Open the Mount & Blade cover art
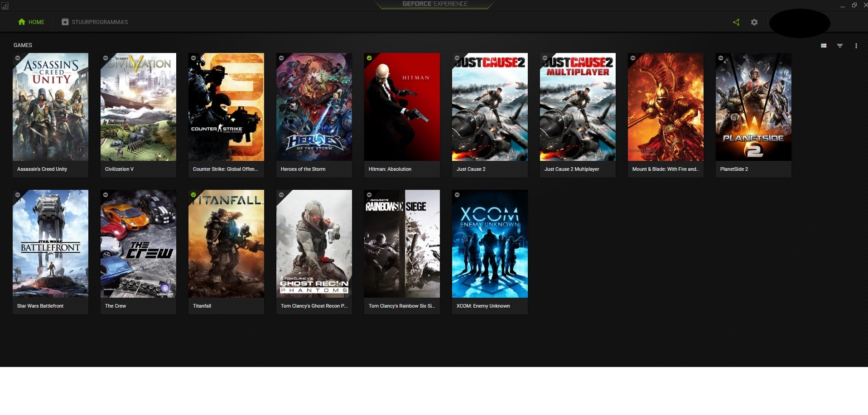Screen dimensions: 868x415 click(665, 107)
